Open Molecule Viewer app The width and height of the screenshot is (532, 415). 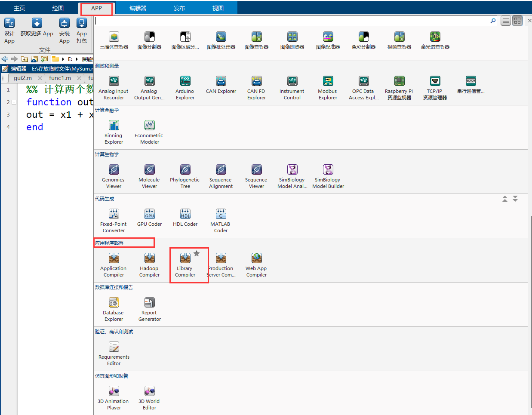coord(149,176)
